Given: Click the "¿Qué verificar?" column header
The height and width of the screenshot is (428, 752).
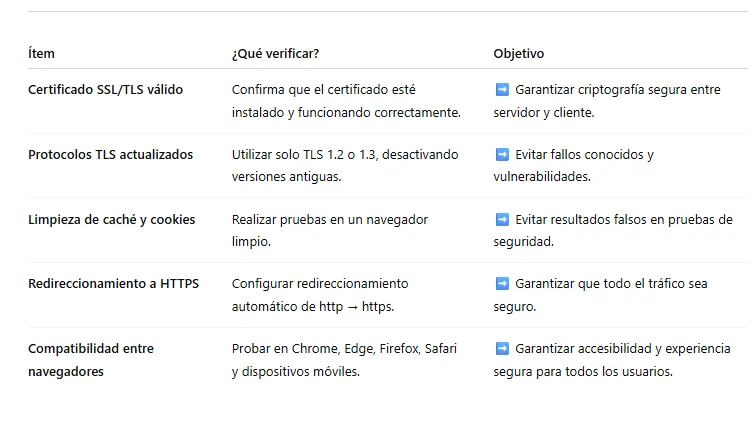Looking at the screenshot, I should (x=276, y=54).
